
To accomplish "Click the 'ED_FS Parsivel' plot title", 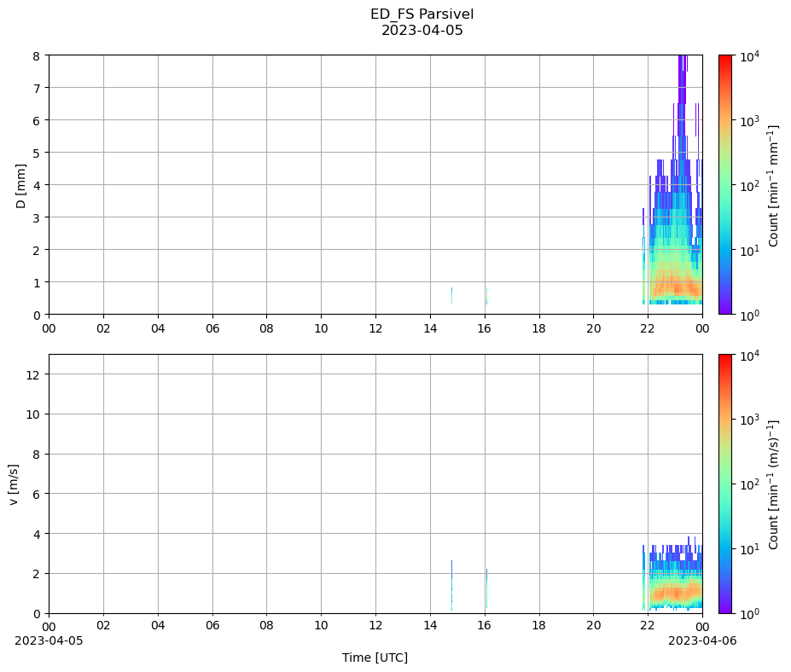I will pyautogui.click(x=422, y=14).
